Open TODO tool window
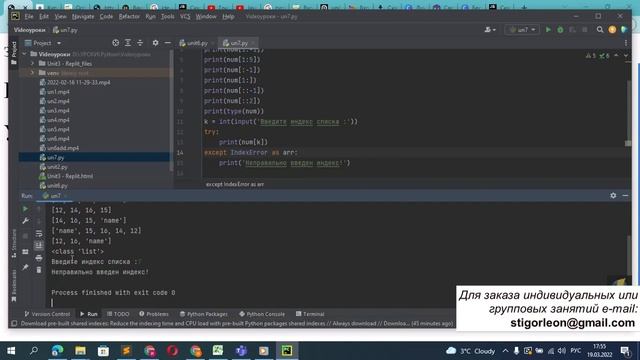 (118, 314)
